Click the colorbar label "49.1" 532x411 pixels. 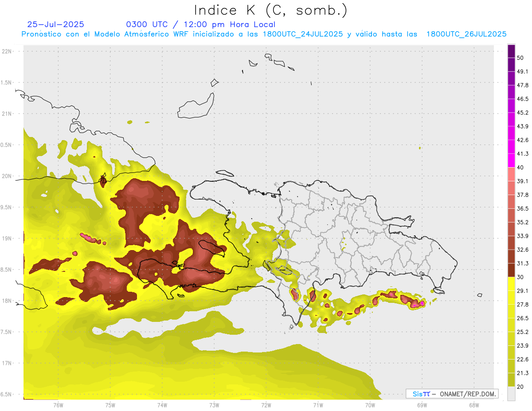pos(522,71)
